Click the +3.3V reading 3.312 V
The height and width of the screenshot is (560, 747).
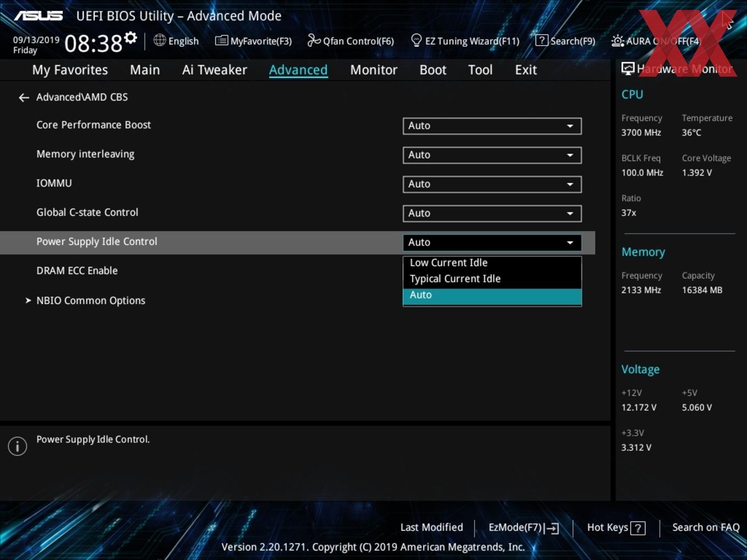[636, 447]
